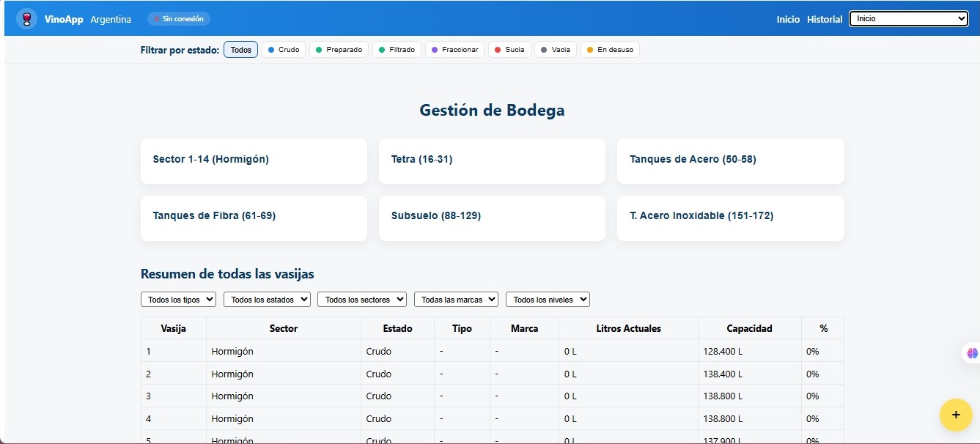Select the Todos filter chip
This screenshot has height=444, width=980.
240,50
